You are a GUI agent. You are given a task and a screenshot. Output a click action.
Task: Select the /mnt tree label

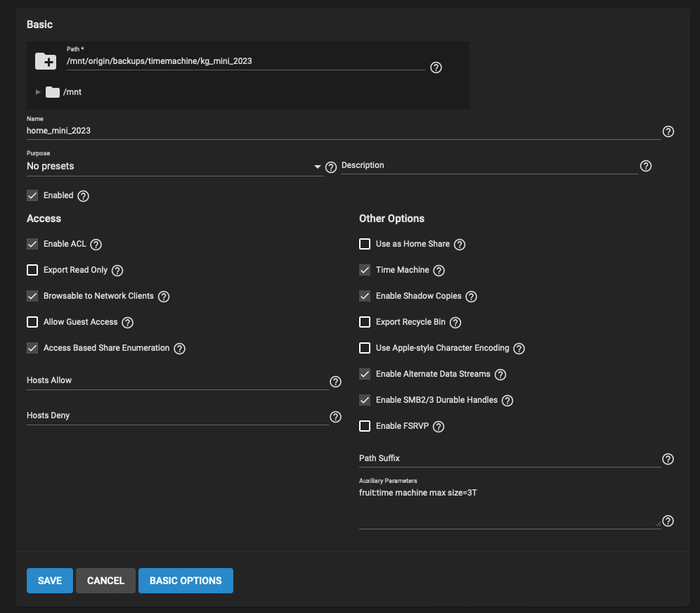pos(72,92)
